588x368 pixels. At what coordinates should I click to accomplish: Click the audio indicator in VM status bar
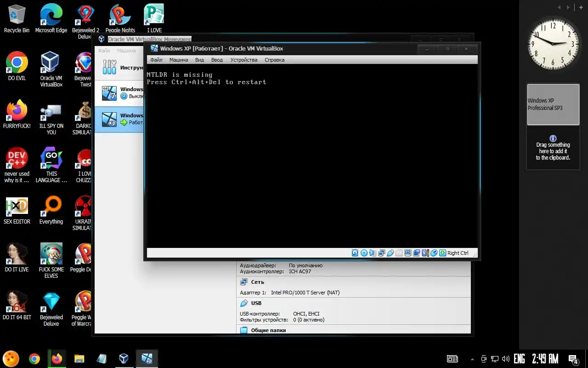[373, 253]
